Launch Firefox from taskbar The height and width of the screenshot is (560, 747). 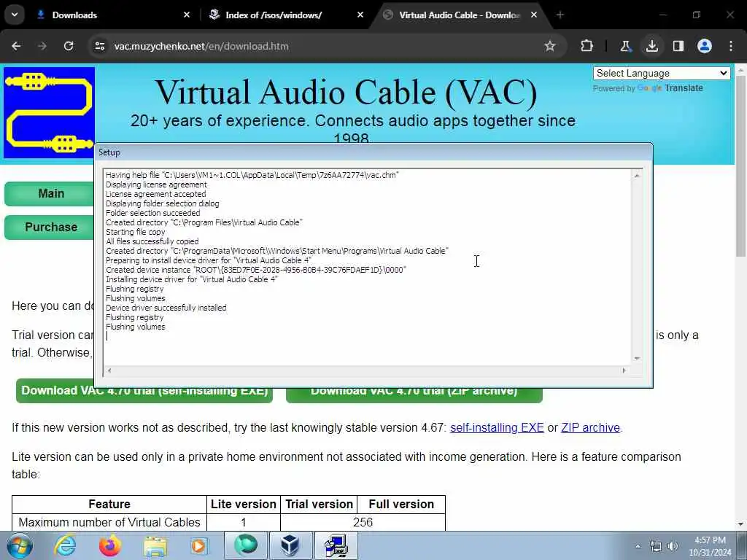point(109,545)
